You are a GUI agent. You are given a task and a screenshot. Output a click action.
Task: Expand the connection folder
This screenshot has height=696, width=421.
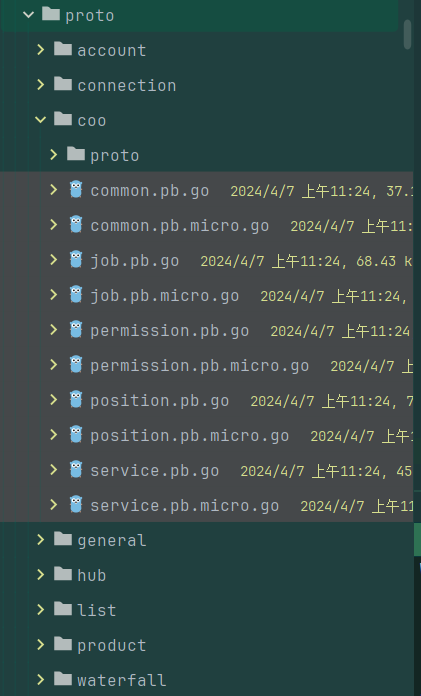click(x=41, y=84)
